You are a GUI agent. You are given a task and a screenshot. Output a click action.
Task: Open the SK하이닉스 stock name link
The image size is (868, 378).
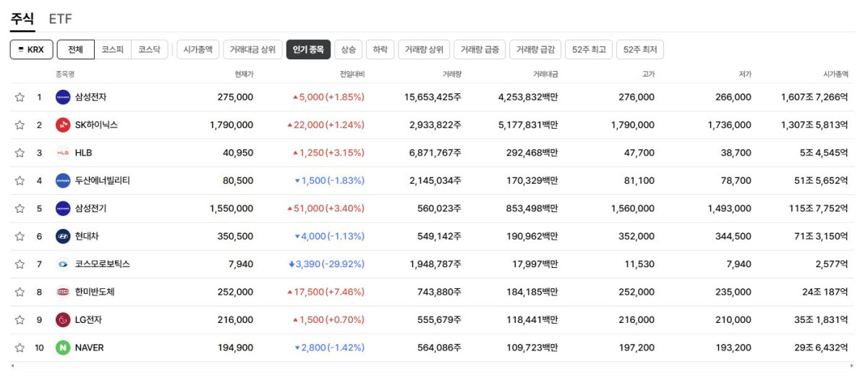[x=96, y=125]
